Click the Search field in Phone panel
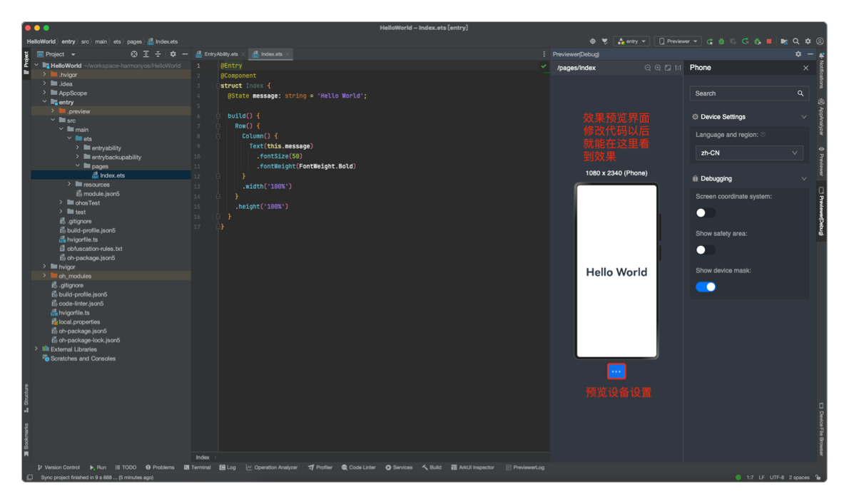This screenshot has height=504, width=849. (749, 93)
